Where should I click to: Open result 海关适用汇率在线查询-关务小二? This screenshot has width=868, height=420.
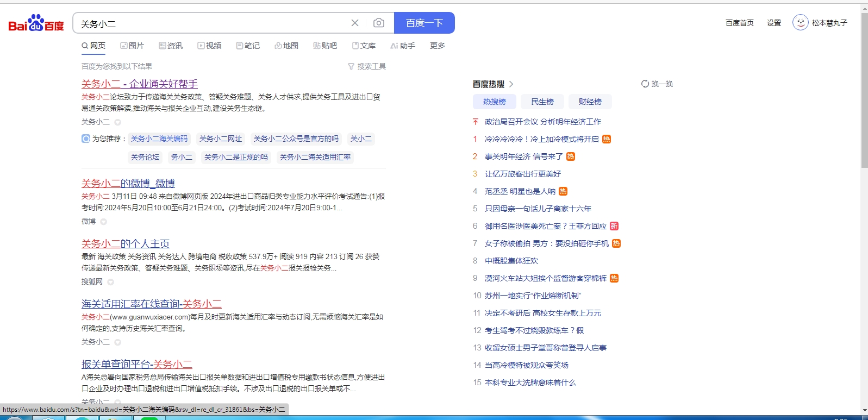[x=152, y=304]
